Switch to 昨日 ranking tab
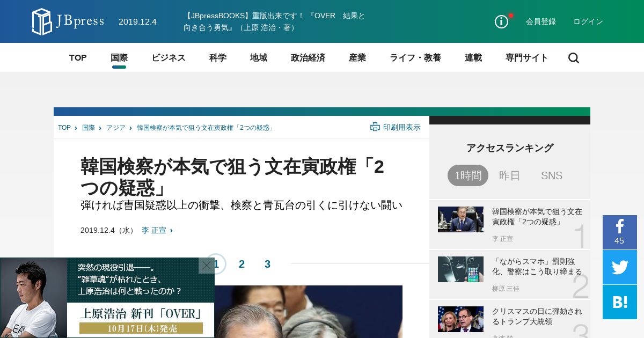Image resolution: width=644 pixels, height=338 pixels. pyautogui.click(x=510, y=175)
